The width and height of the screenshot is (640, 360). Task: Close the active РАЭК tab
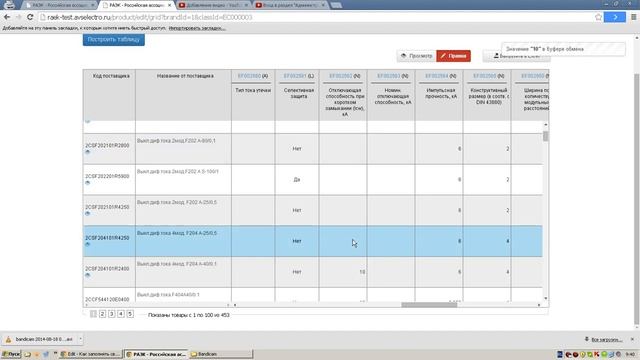pos(169,5)
